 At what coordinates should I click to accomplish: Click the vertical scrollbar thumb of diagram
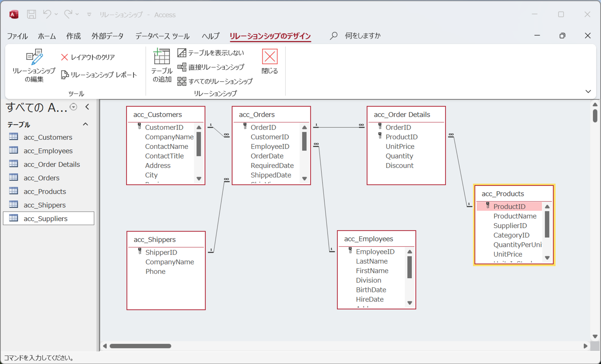[595, 115]
